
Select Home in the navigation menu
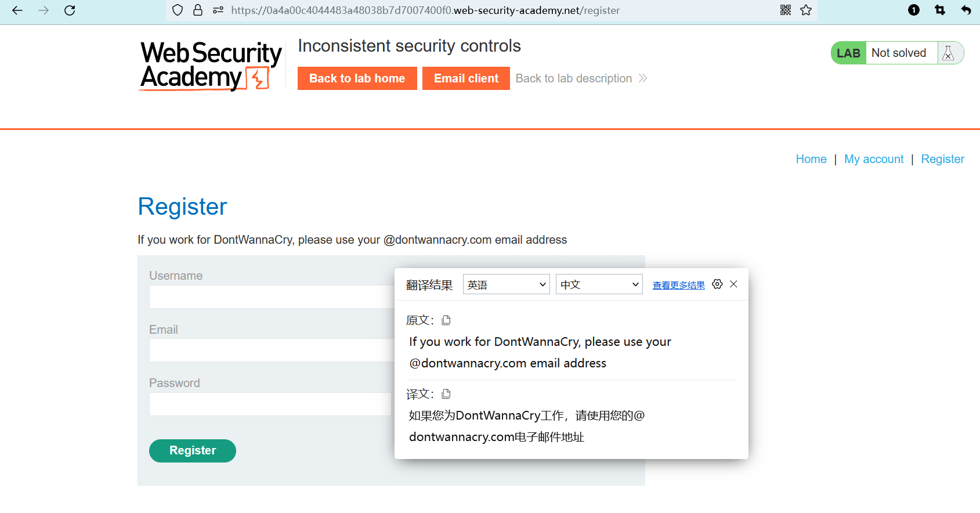click(x=811, y=159)
